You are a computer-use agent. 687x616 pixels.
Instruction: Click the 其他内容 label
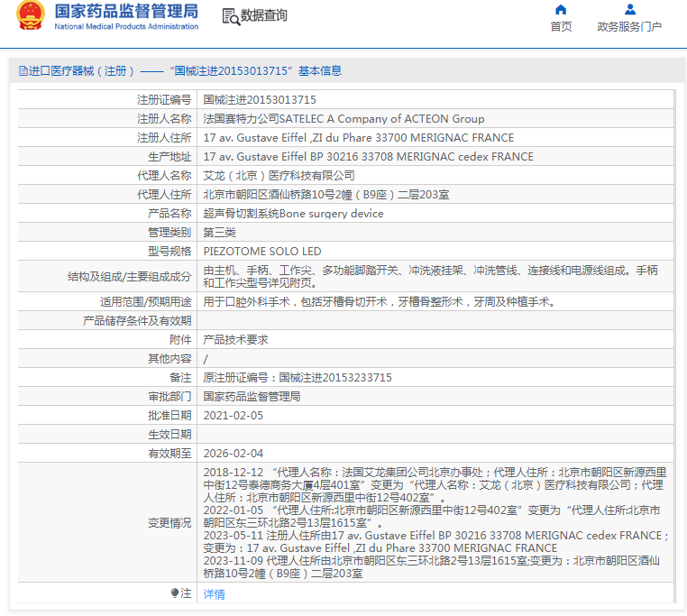pyautogui.click(x=169, y=359)
